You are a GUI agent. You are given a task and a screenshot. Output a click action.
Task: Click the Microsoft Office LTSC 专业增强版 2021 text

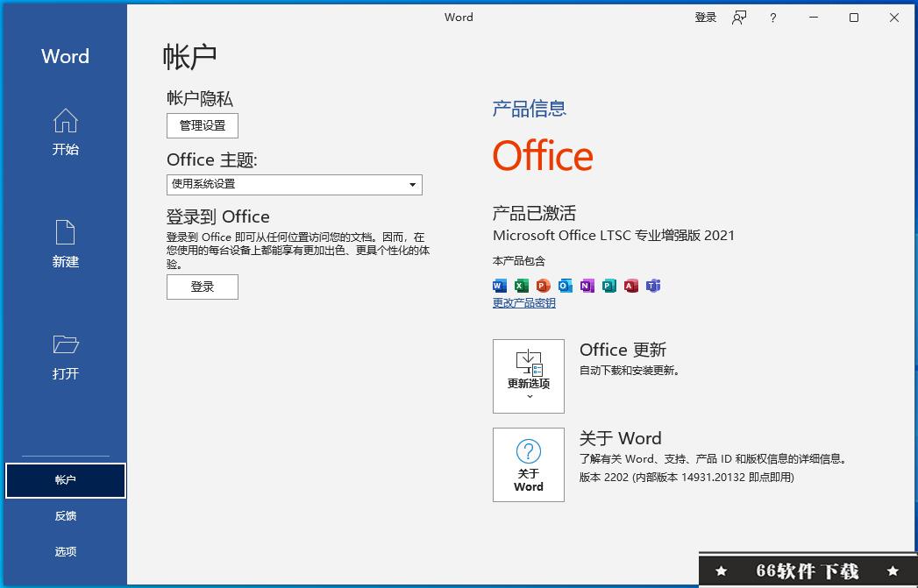614,235
